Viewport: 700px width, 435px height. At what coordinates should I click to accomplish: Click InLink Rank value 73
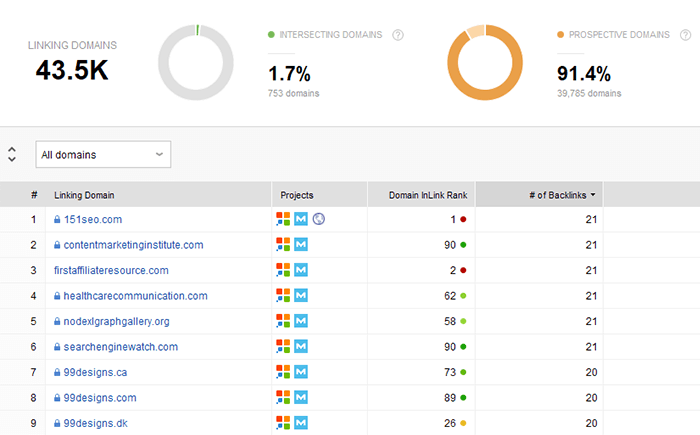pos(450,372)
